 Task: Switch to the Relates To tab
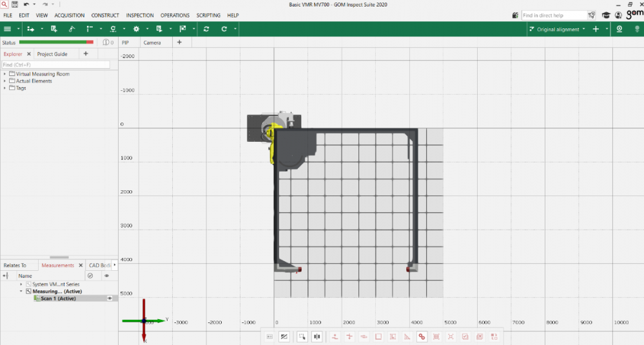tap(15, 265)
